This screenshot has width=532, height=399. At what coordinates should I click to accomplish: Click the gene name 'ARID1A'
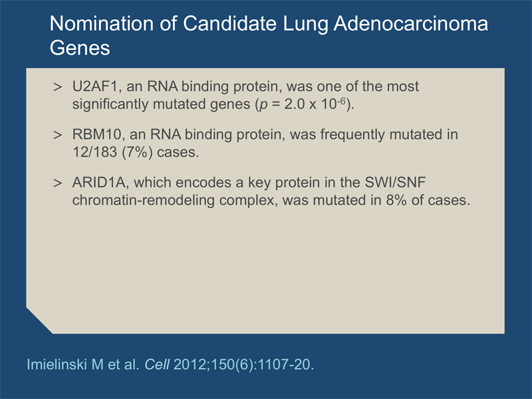tap(98, 182)
